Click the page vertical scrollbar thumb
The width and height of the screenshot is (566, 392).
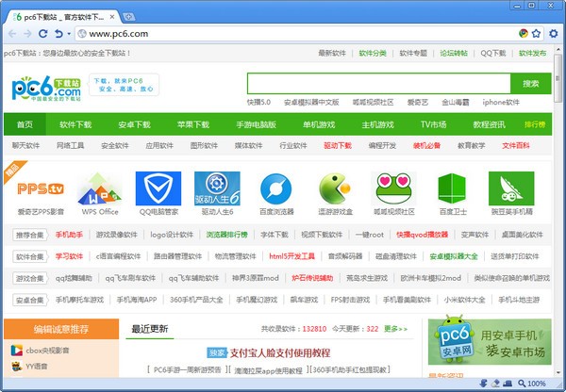click(x=558, y=78)
